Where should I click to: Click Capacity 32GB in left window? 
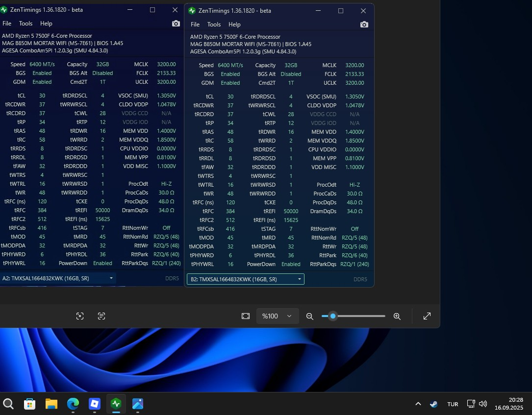[102, 64]
